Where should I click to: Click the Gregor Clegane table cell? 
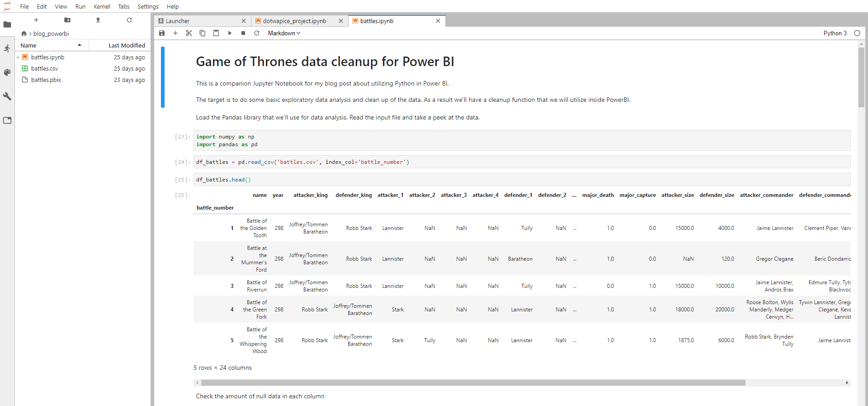click(x=774, y=259)
